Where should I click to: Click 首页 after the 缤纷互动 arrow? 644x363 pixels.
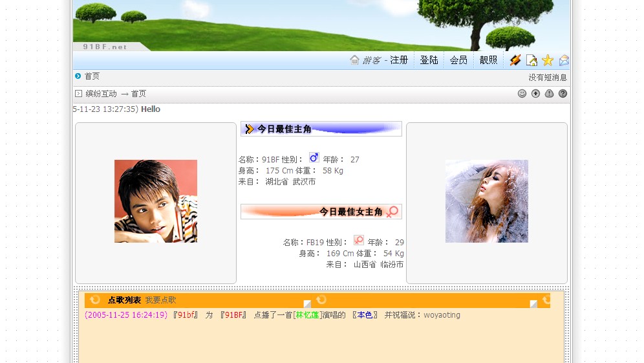pos(138,94)
